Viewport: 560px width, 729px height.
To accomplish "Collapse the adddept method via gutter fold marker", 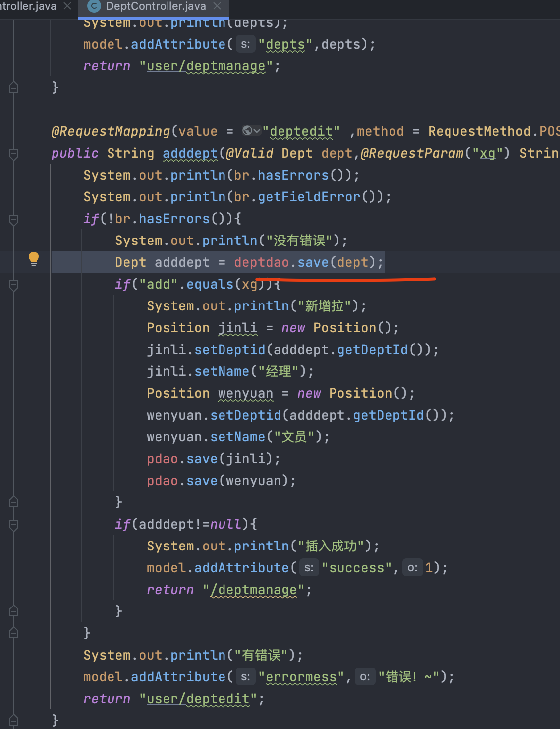I will (x=14, y=154).
